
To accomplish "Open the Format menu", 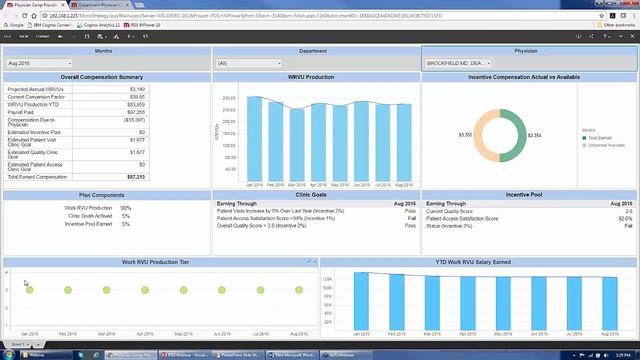I will coord(42,37).
